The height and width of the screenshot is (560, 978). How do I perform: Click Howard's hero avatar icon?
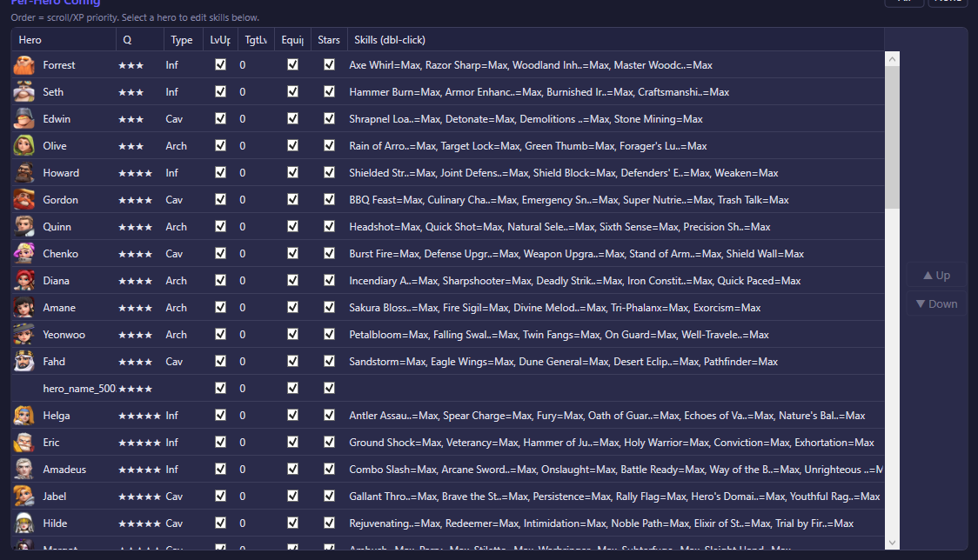(x=24, y=173)
